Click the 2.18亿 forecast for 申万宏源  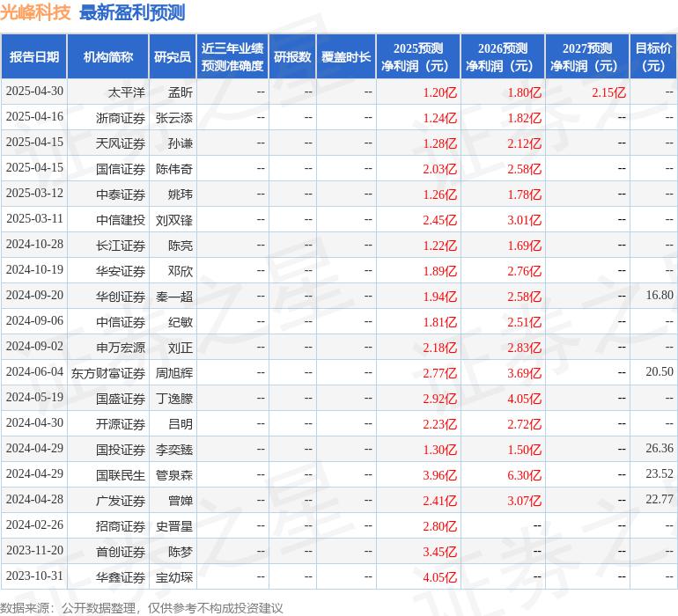click(x=439, y=347)
